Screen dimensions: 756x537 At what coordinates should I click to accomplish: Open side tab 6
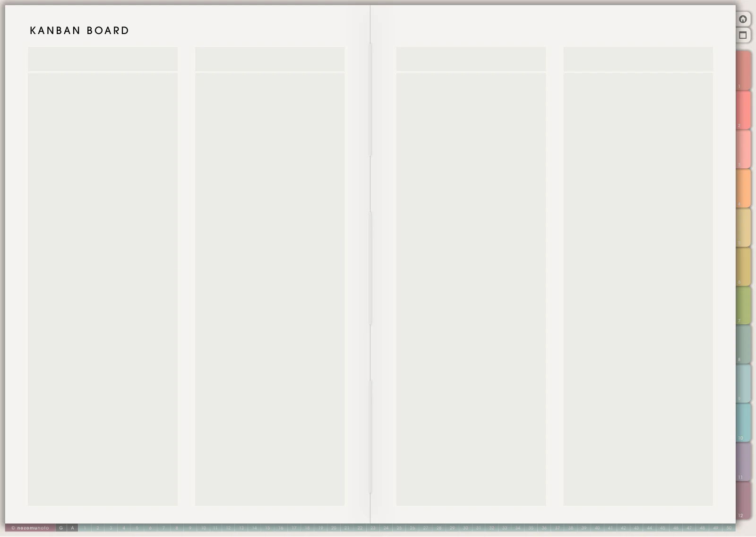click(743, 266)
